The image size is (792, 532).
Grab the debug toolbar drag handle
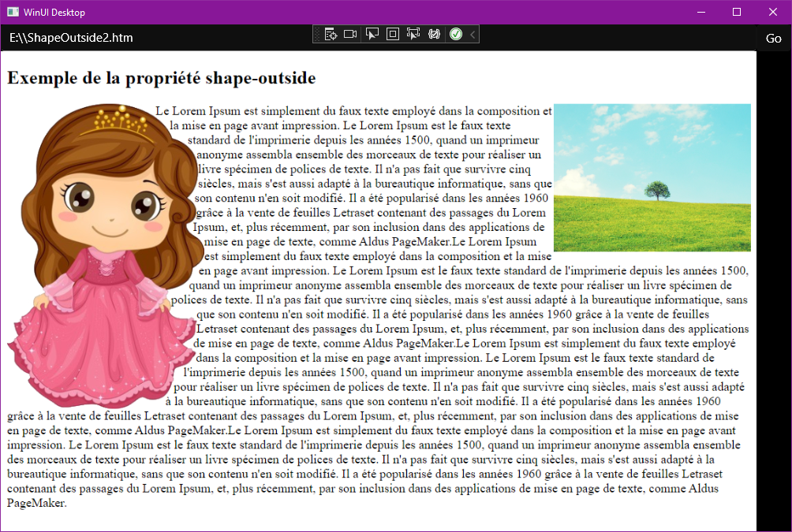click(317, 35)
